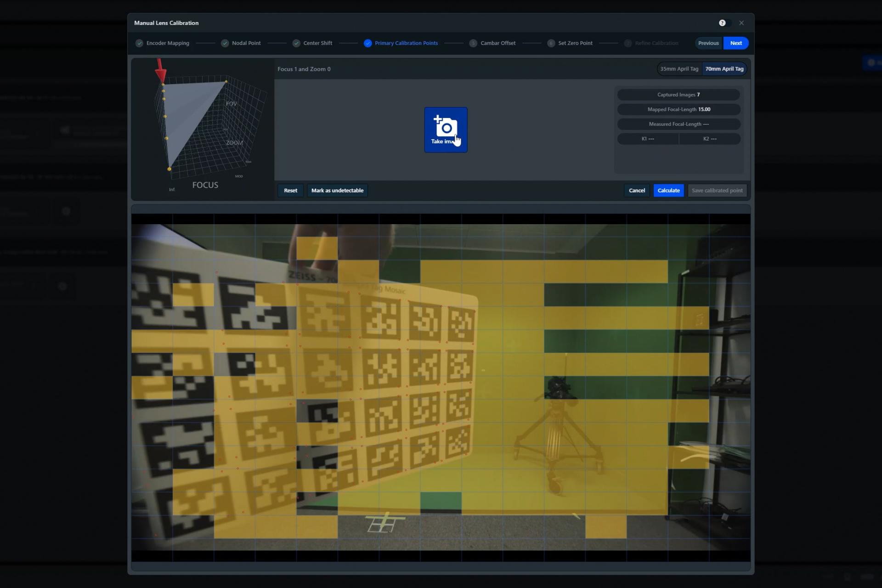
Task: Click the Encoder Mapping checkmark step icon
Action: pyautogui.click(x=139, y=43)
